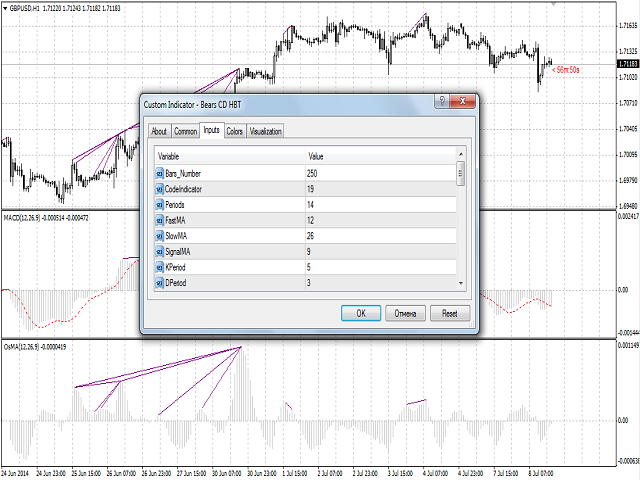
Task: Click the KPeriod variable icon
Action: (x=159, y=268)
